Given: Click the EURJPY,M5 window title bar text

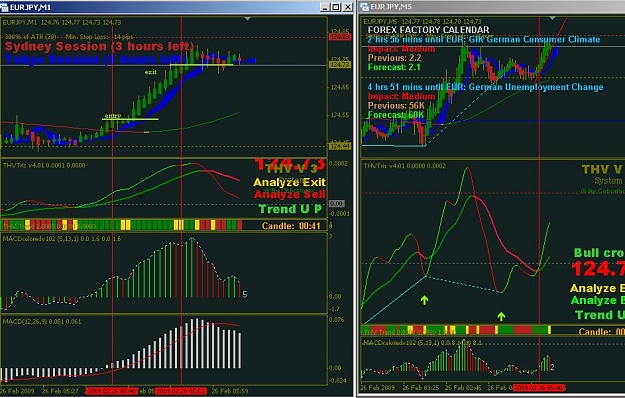Looking at the screenshot, I should point(391,7).
